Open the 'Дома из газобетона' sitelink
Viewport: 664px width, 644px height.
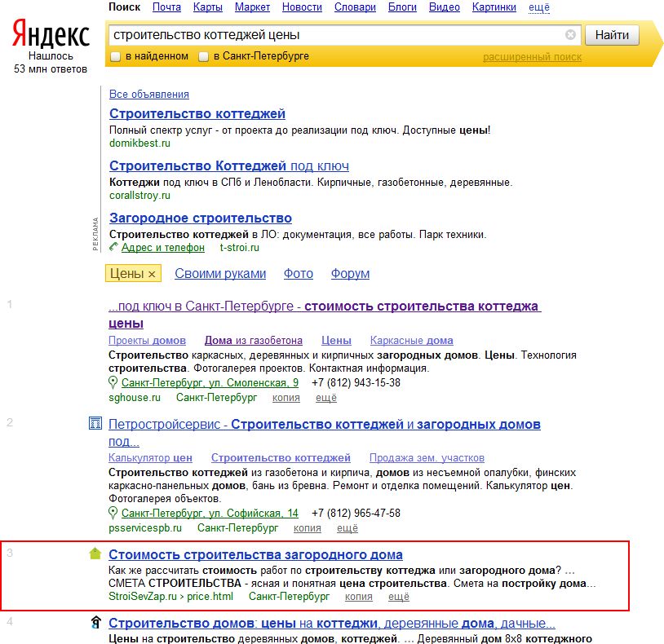(254, 340)
